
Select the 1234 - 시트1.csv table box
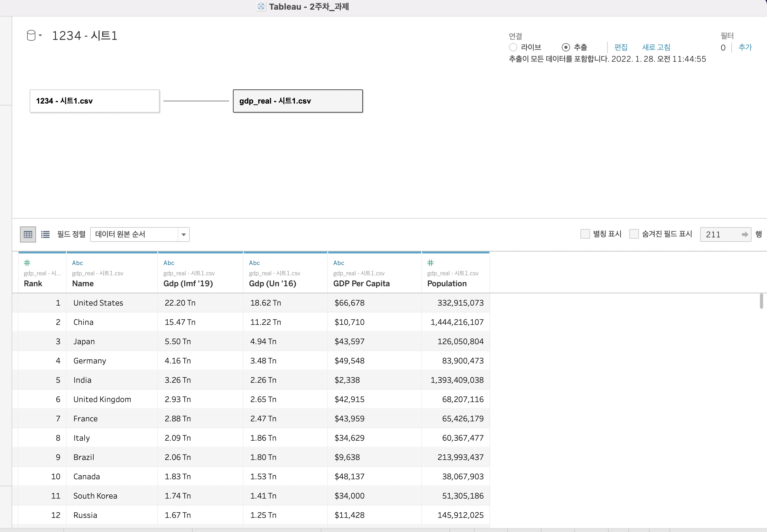[94, 101]
